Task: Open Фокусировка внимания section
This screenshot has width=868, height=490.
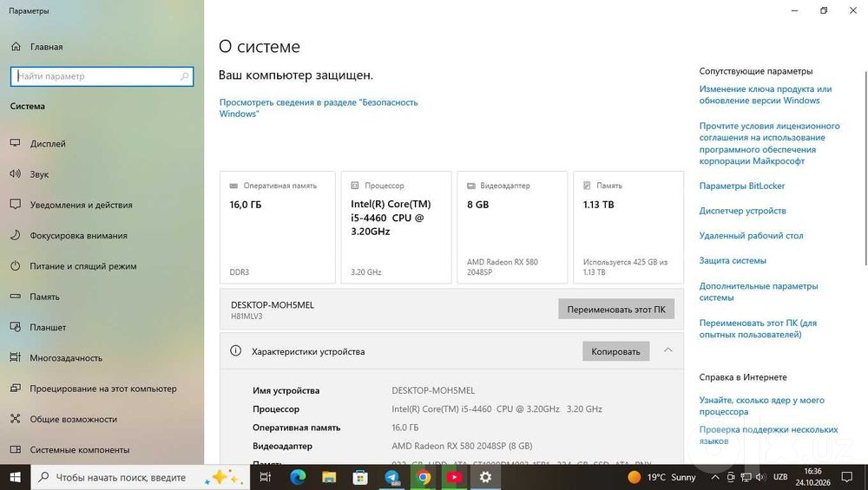Action: click(79, 236)
